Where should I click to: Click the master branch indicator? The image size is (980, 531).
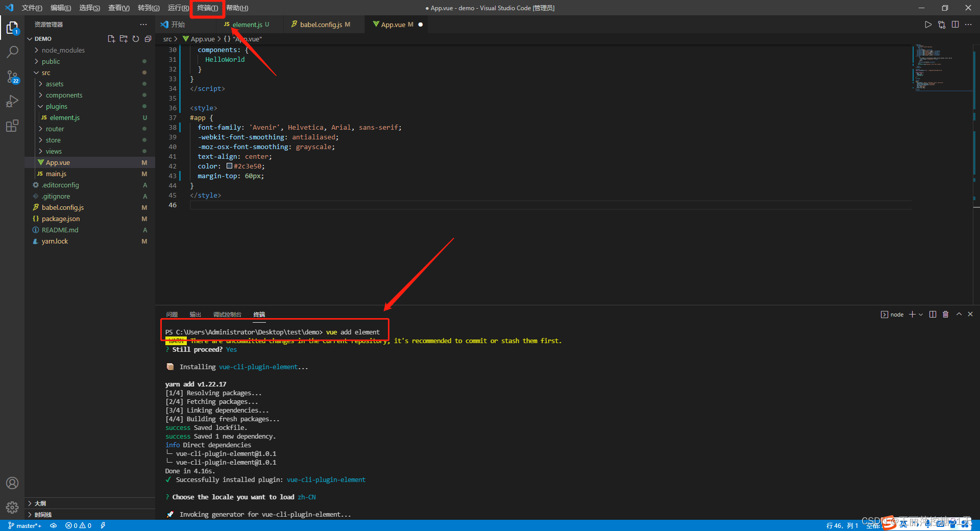(x=24, y=525)
